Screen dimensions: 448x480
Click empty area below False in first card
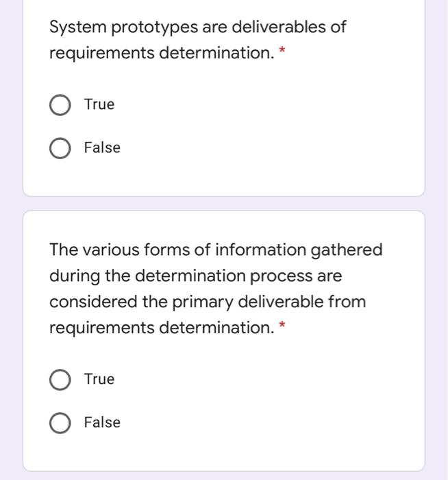[224, 178]
